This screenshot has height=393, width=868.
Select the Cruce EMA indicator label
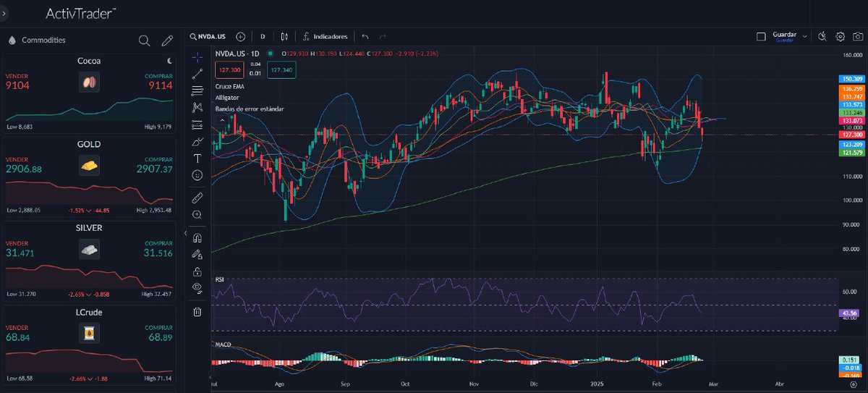tap(230, 86)
